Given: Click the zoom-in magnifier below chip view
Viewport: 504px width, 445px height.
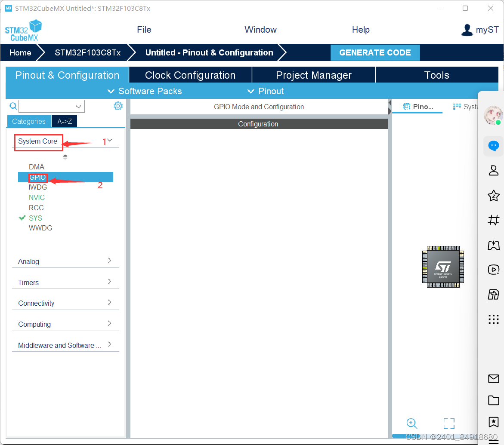Looking at the screenshot, I should coord(412,424).
